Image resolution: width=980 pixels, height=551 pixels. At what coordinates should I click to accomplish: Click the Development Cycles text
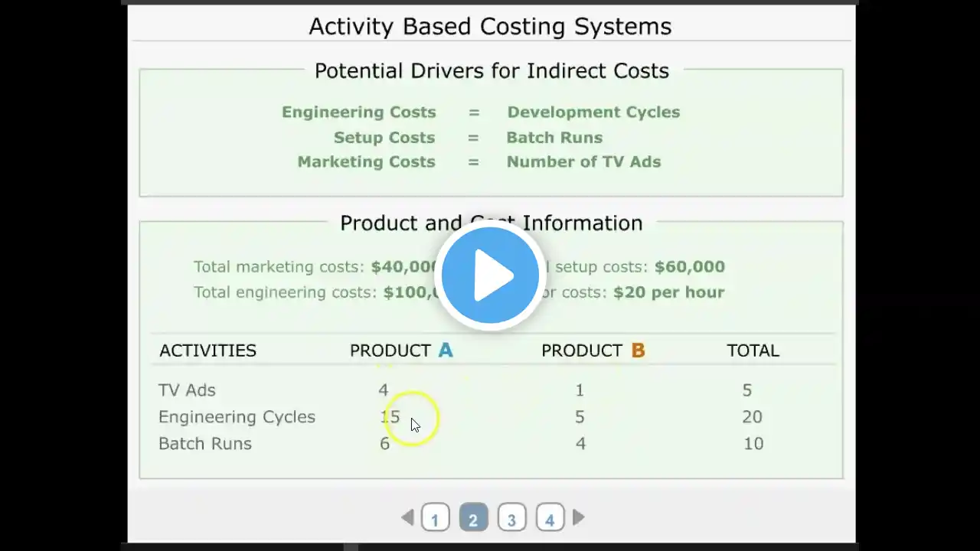click(x=593, y=112)
